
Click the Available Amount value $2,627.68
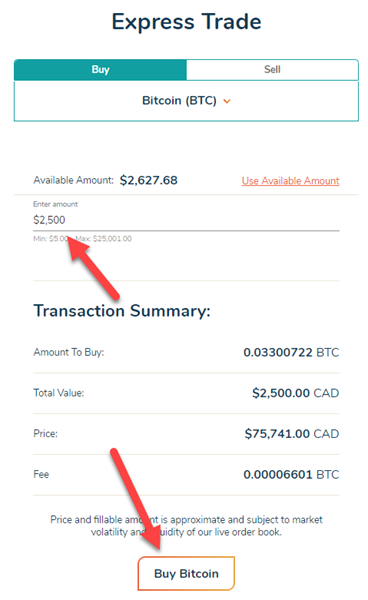[x=148, y=180]
